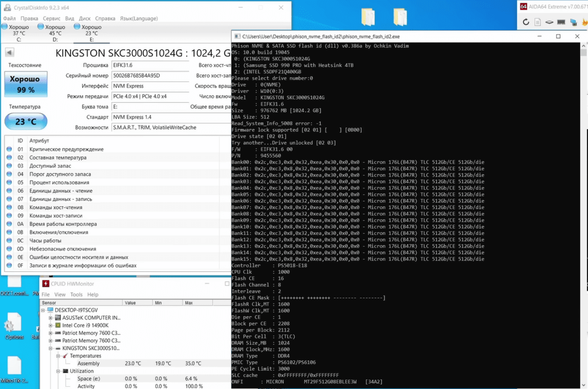Click the CrystalDiskInfo title bar icon
This screenshot has height=389, width=588.
[7, 7]
